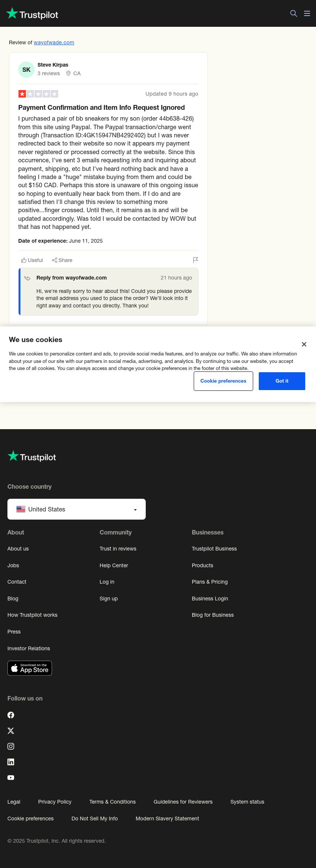316x868 pixels.
Task: Click the review title Payment Confirmation heading
Action: (x=101, y=108)
